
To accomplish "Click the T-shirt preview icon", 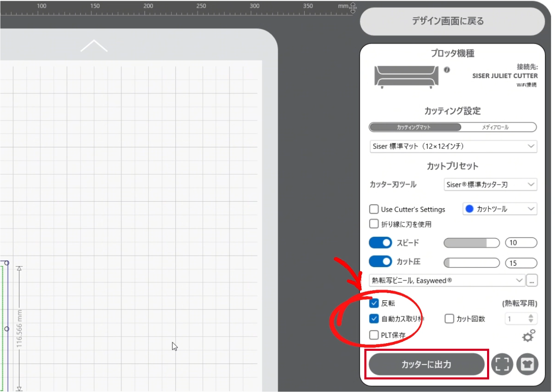I will [527, 364].
